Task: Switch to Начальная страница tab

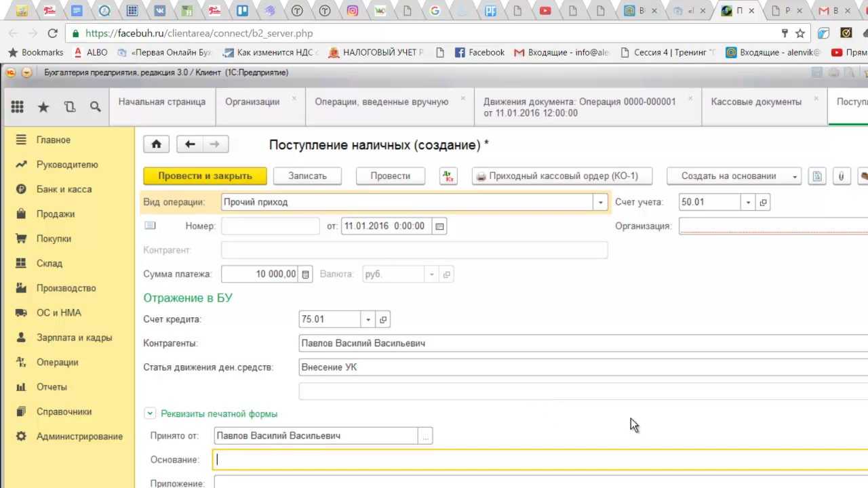Action: [162, 102]
